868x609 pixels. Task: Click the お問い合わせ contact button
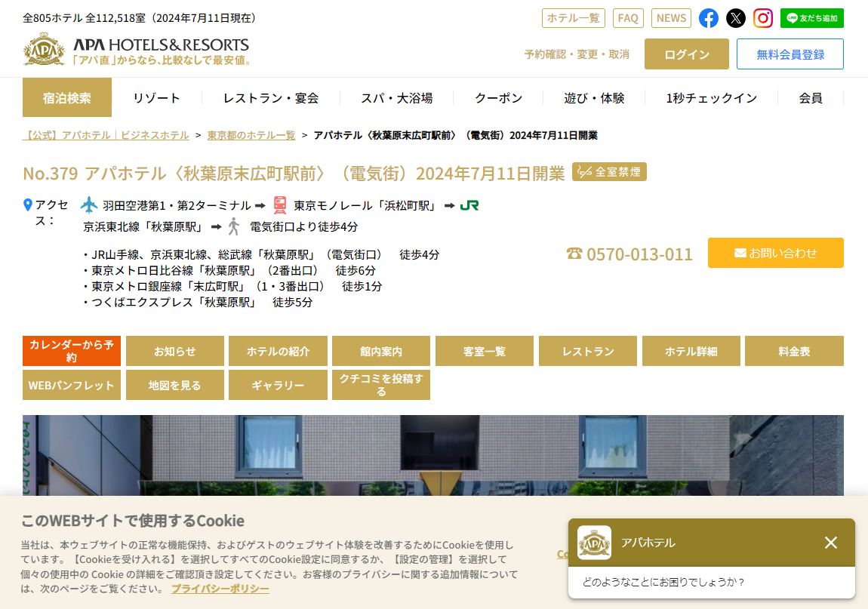(x=776, y=253)
